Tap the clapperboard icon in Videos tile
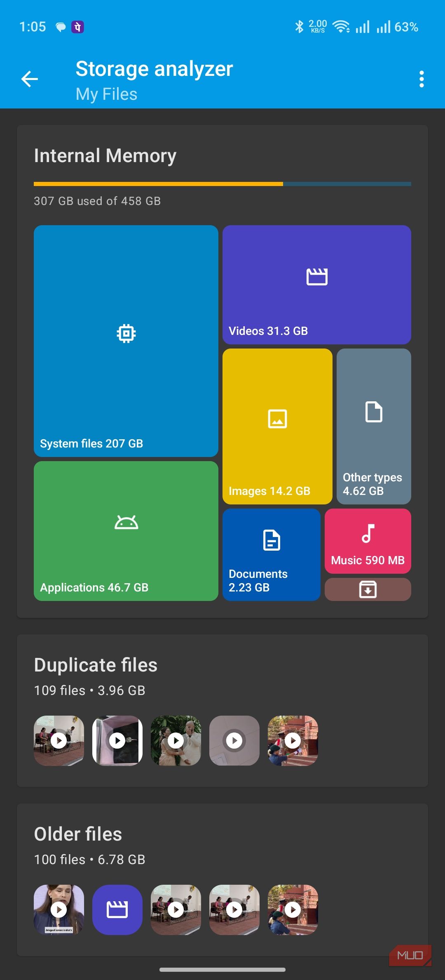Screen dimensions: 445x980 coord(317,277)
